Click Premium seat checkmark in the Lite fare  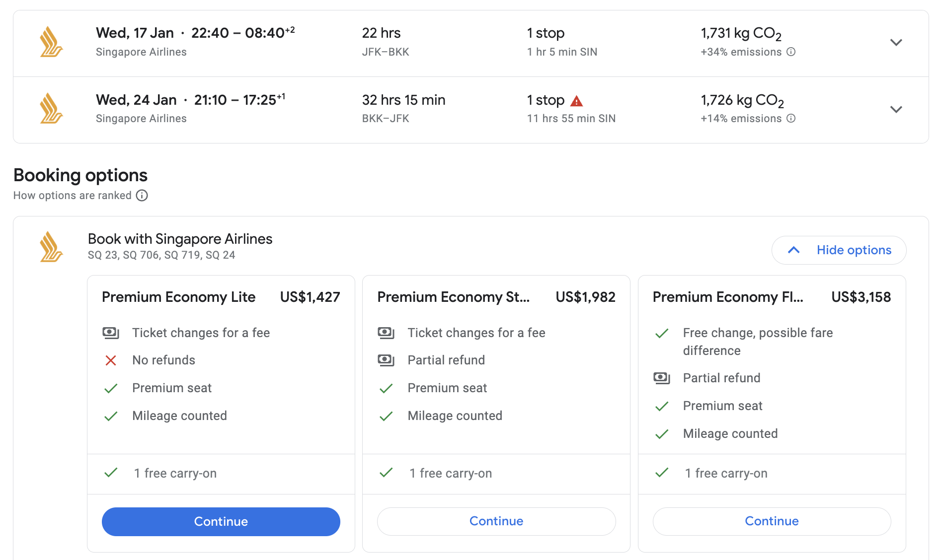click(x=111, y=388)
